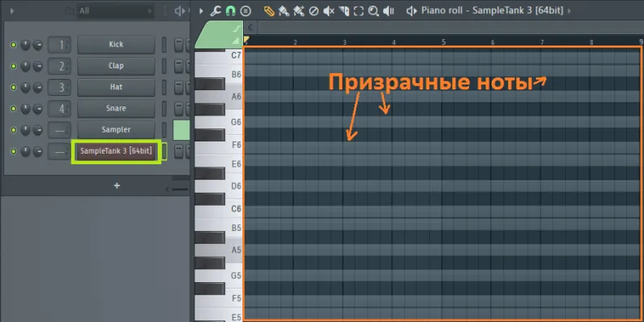Play the C7 piano key

click(x=219, y=56)
